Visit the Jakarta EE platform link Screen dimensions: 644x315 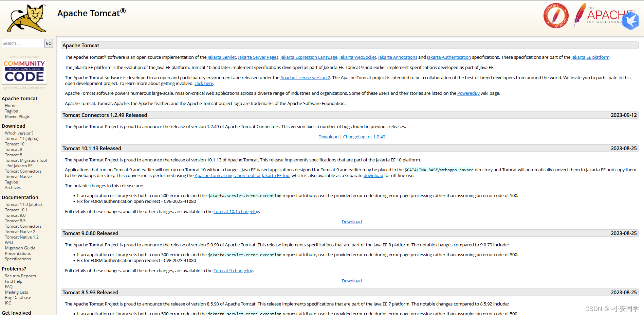[x=590, y=57]
